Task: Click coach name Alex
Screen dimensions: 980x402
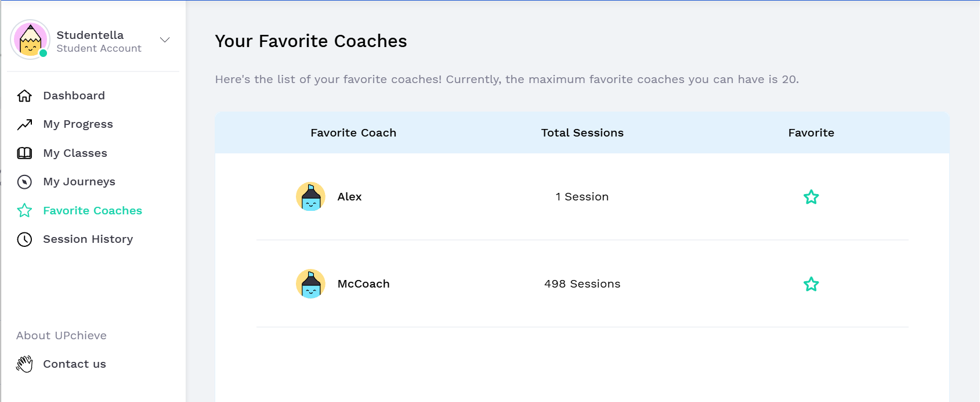Action: coord(349,197)
